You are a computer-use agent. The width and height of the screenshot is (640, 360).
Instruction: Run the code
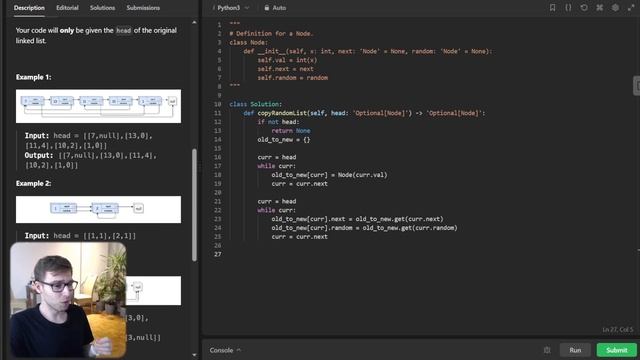click(575, 350)
